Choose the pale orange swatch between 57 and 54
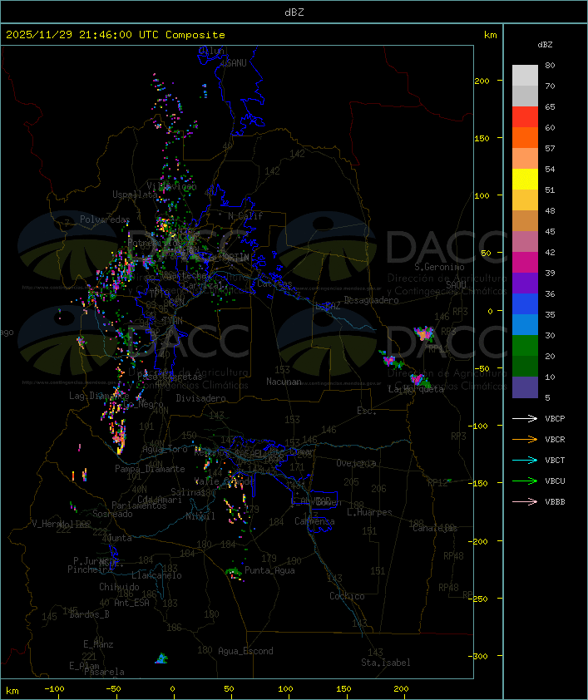The width and height of the screenshot is (588, 700). pos(525,159)
